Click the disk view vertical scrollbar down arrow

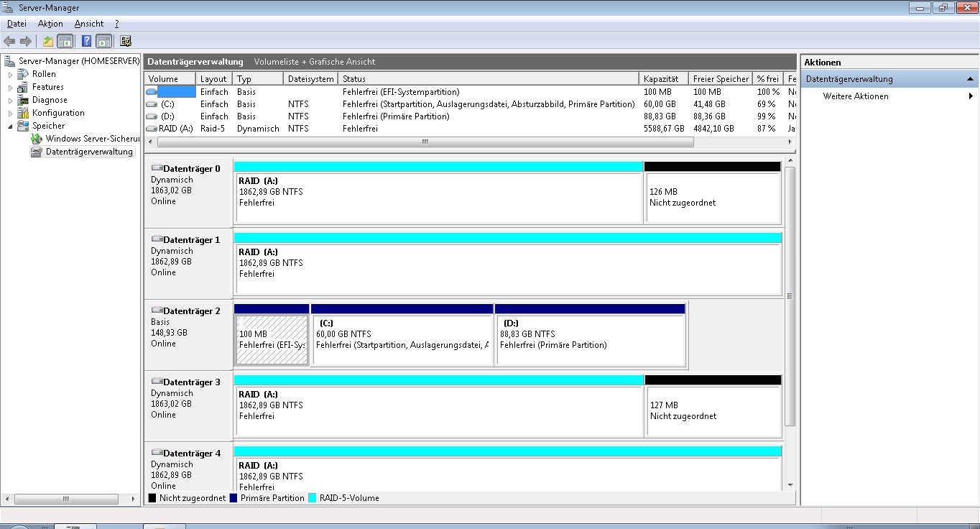point(790,485)
